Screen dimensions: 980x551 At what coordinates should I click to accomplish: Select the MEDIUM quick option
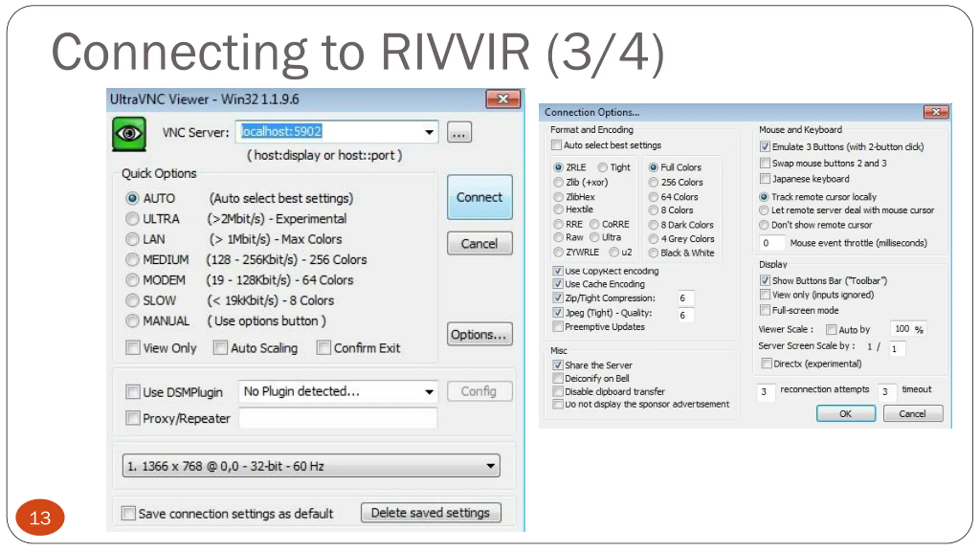tap(132, 260)
